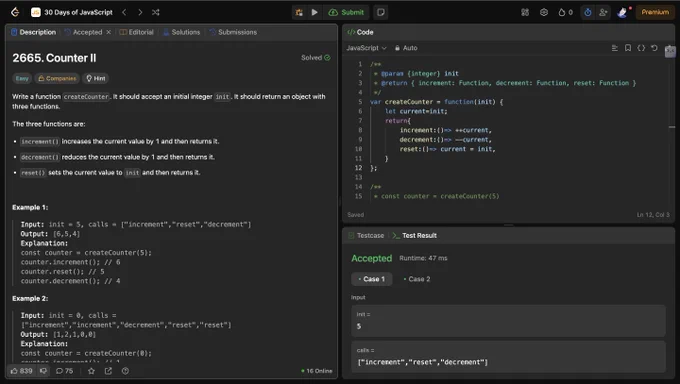Format the code with the align icon
This screenshot has width=680, height=384.
(615, 48)
